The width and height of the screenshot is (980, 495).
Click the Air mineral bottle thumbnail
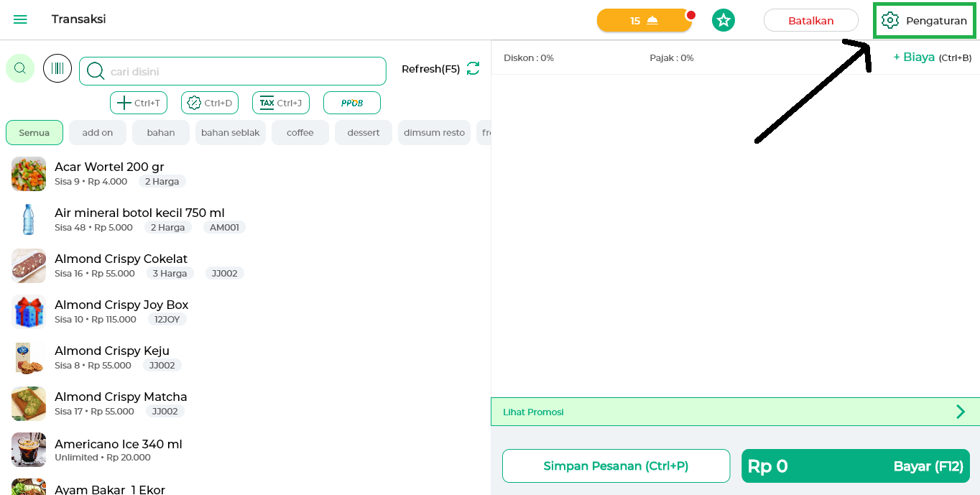pos(29,220)
